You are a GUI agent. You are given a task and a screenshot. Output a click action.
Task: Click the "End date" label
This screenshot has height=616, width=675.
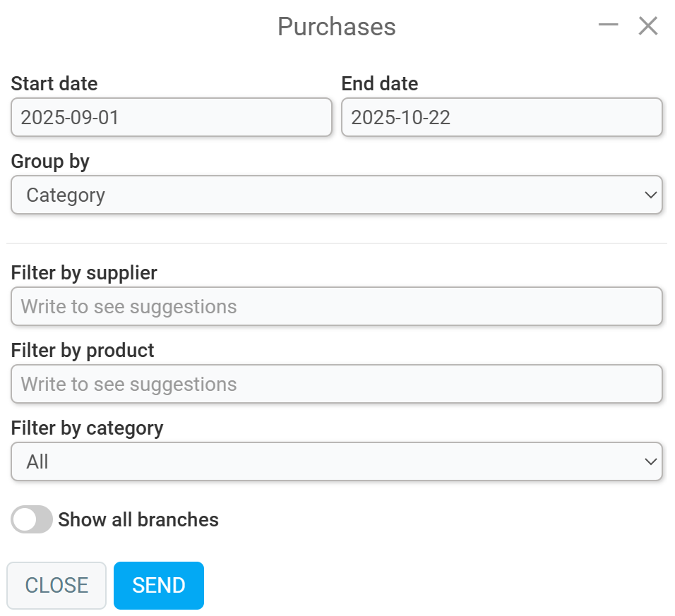coord(379,83)
